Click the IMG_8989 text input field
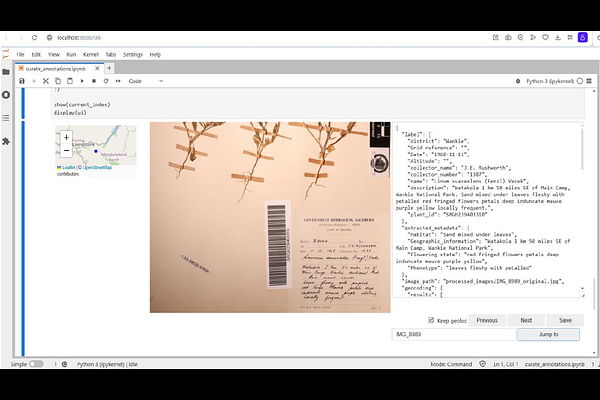600x400 pixels. [454, 334]
